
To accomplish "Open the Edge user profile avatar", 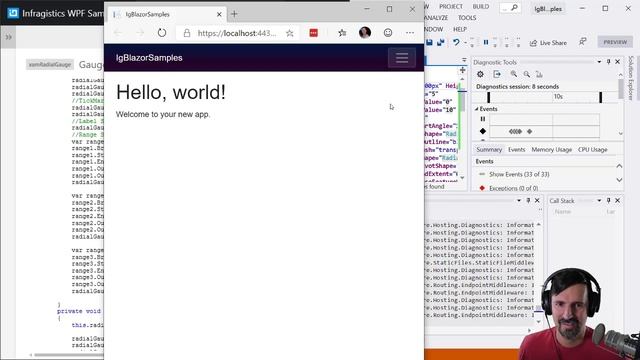I will (x=364, y=33).
